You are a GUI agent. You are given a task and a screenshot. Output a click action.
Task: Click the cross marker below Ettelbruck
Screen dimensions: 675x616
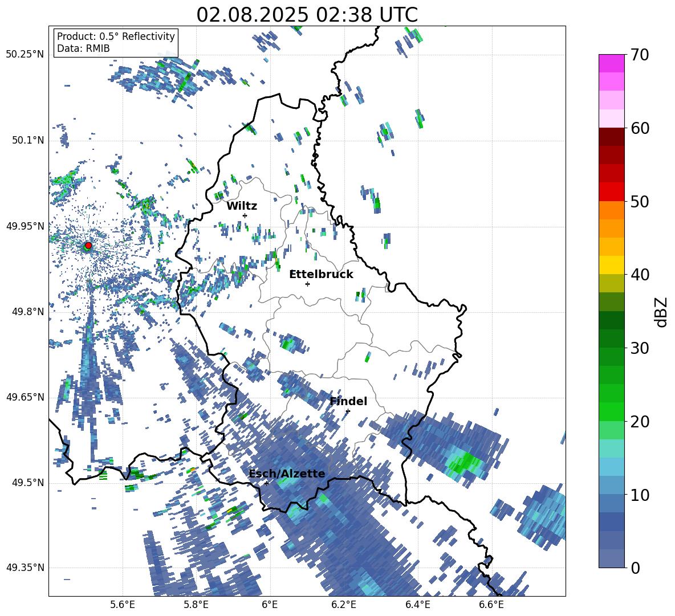click(x=307, y=284)
